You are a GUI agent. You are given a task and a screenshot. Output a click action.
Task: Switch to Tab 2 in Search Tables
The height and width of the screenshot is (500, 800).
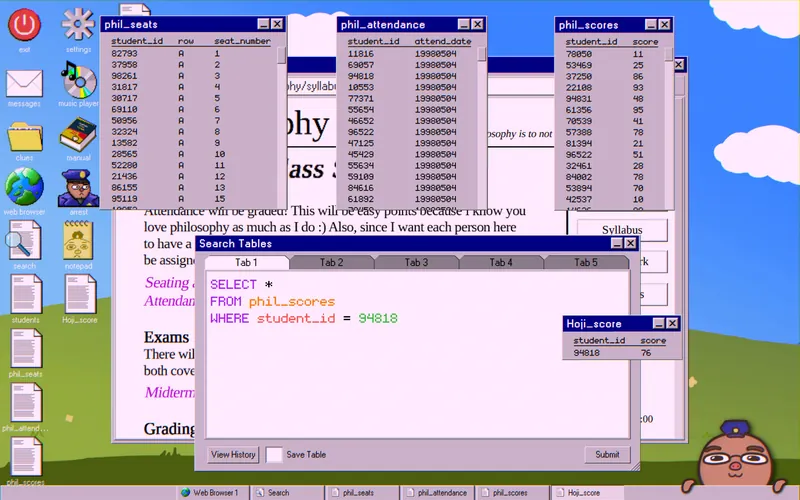(x=331, y=262)
